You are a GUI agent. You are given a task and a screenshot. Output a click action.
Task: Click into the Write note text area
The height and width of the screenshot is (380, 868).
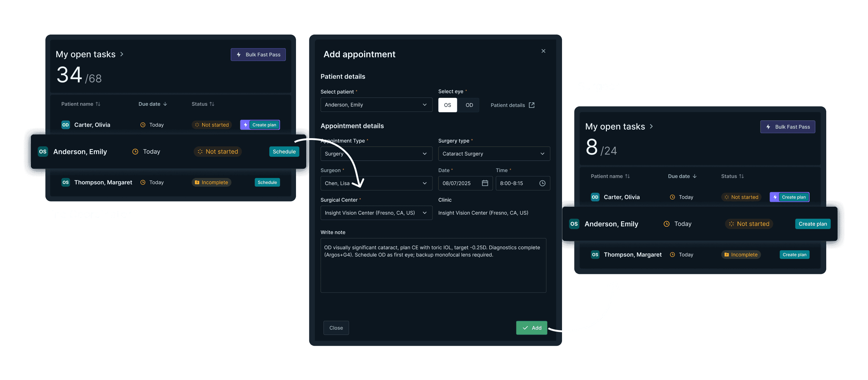coord(433,265)
